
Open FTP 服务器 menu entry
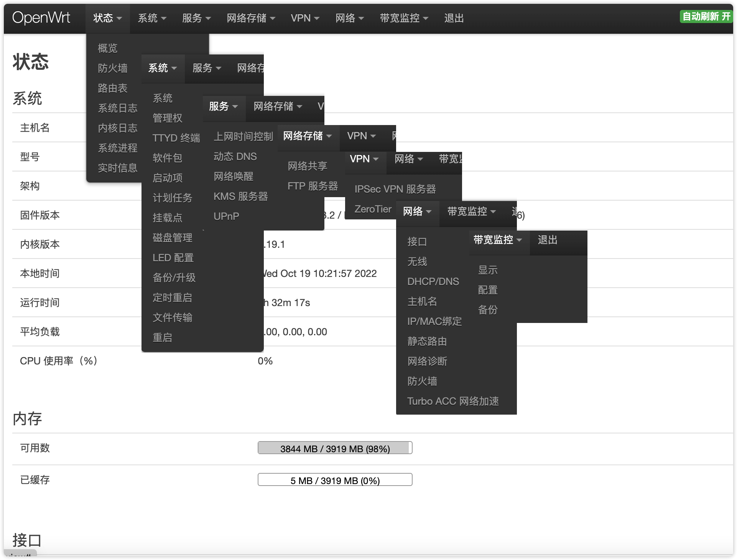click(x=313, y=186)
